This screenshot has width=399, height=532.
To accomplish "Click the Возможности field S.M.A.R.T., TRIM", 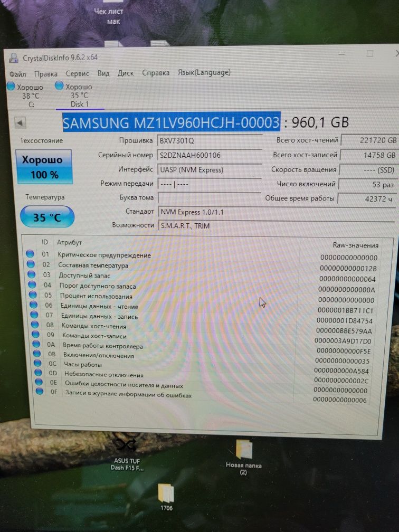I will click(277, 226).
